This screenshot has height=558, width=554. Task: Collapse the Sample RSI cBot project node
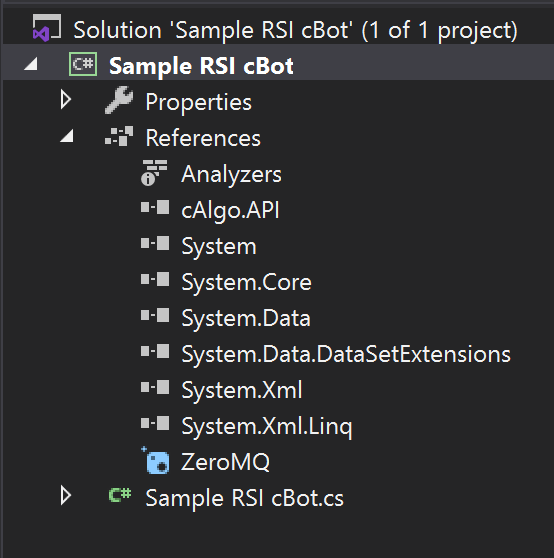coord(31,64)
